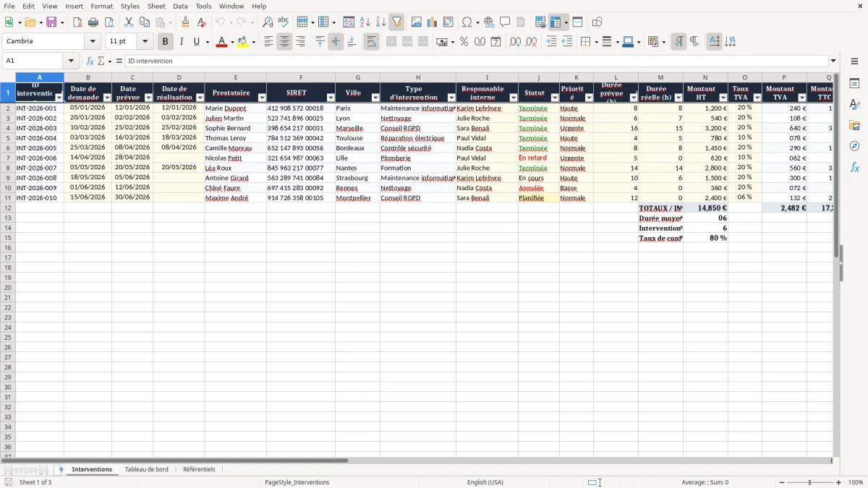Toggle Align Left

click(x=268, y=42)
